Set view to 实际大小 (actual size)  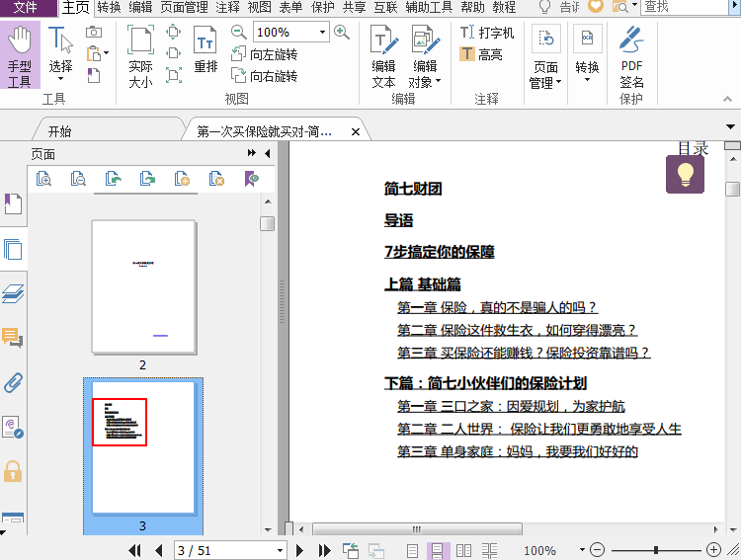click(x=140, y=55)
